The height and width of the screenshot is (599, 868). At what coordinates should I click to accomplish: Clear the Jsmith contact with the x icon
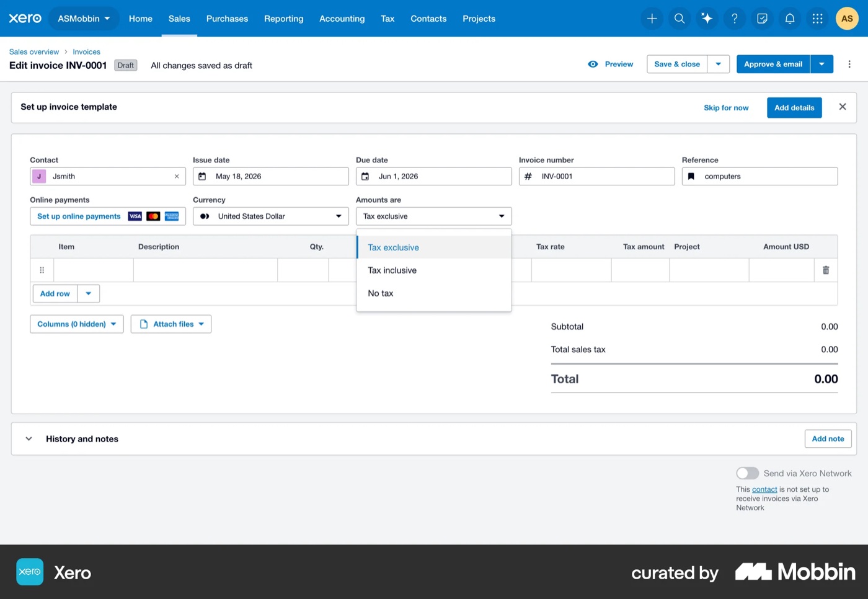(x=177, y=177)
